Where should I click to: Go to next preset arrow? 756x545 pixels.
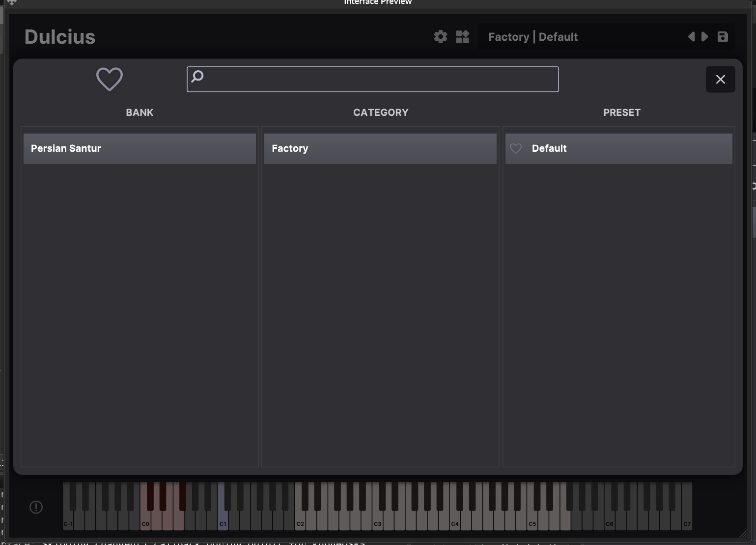(705, 37)
